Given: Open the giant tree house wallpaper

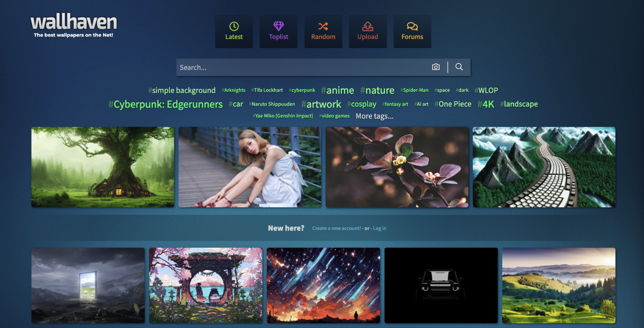Looking at the screenshot, I should (103, 167).
